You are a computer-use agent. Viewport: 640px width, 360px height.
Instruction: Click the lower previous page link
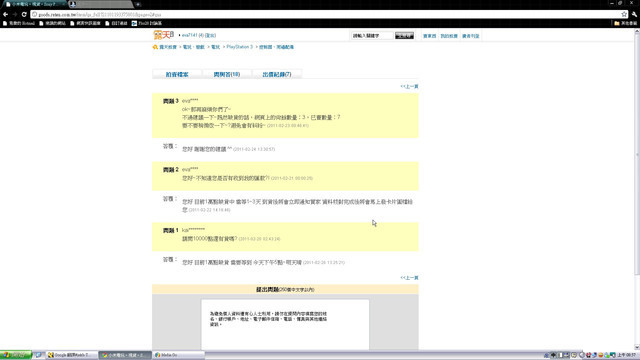tap(409, 278)
